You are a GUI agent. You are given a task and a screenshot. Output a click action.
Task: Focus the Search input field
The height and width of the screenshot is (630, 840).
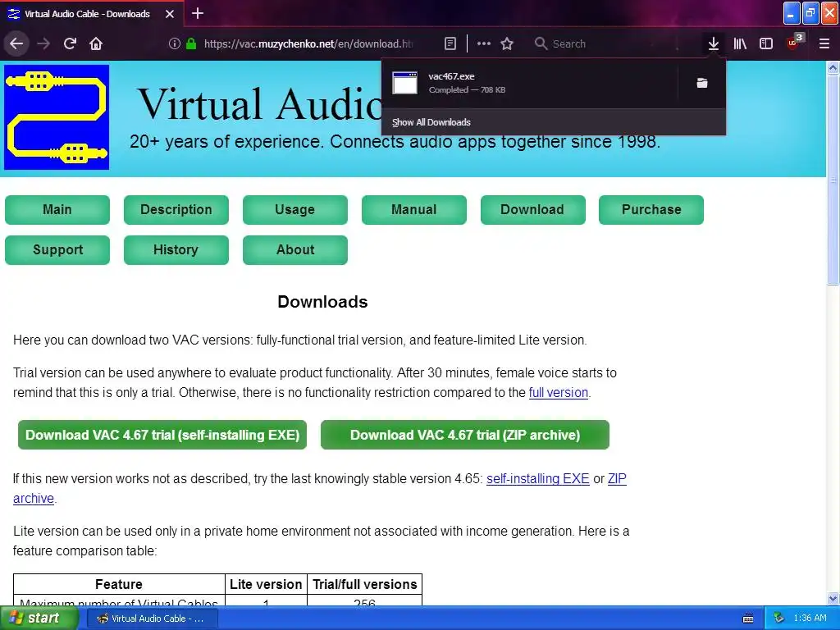(607, 43)
